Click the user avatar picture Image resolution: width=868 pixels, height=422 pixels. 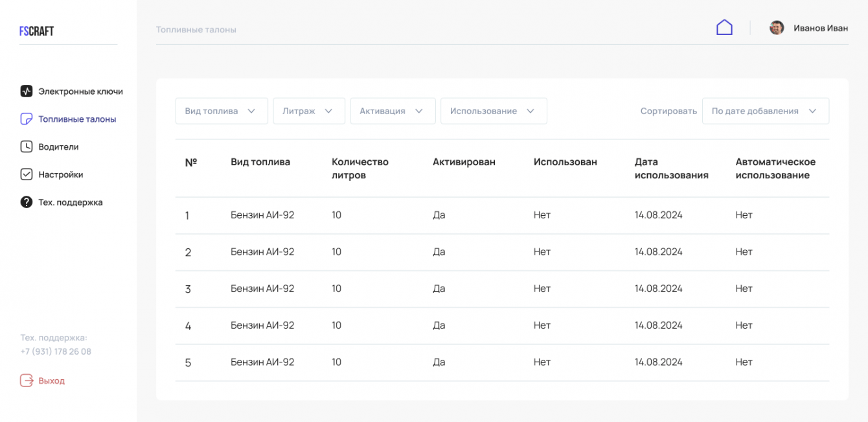coord(777,28)
